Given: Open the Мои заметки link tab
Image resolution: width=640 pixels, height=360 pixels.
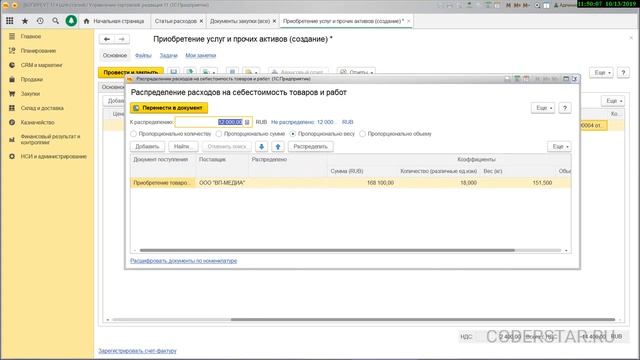Looking at the screenshot, I should coord(201,56).
